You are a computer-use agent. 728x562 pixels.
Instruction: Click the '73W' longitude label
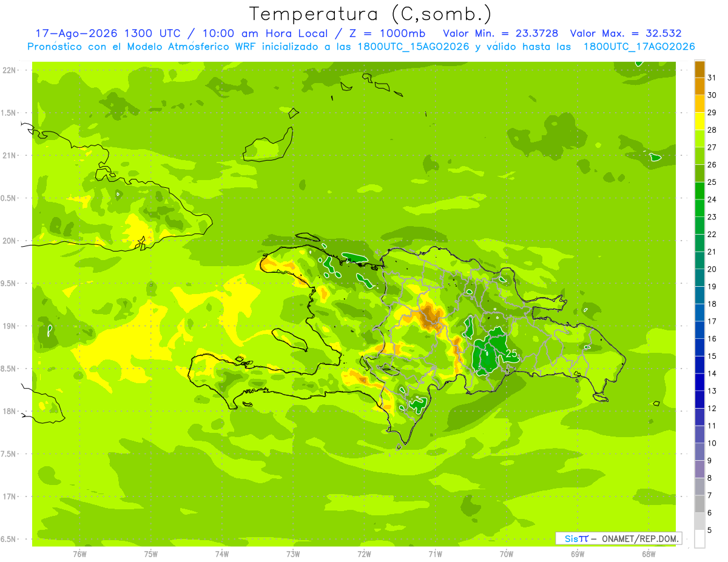pyautogui.click(x=293, y=554)
